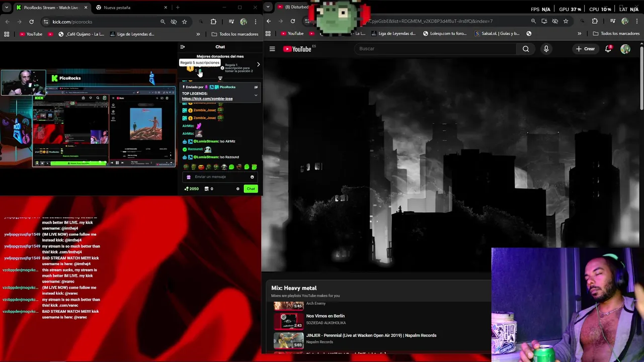644x362 pixels.
Task: Start YouTube voice search with microphone
Action: pyautogui.click(x=546, y=49)
